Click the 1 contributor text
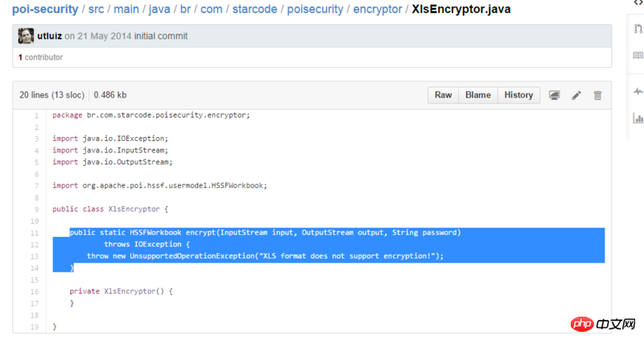This screenshot has width=644, height=340. click(x=40, y=57)
